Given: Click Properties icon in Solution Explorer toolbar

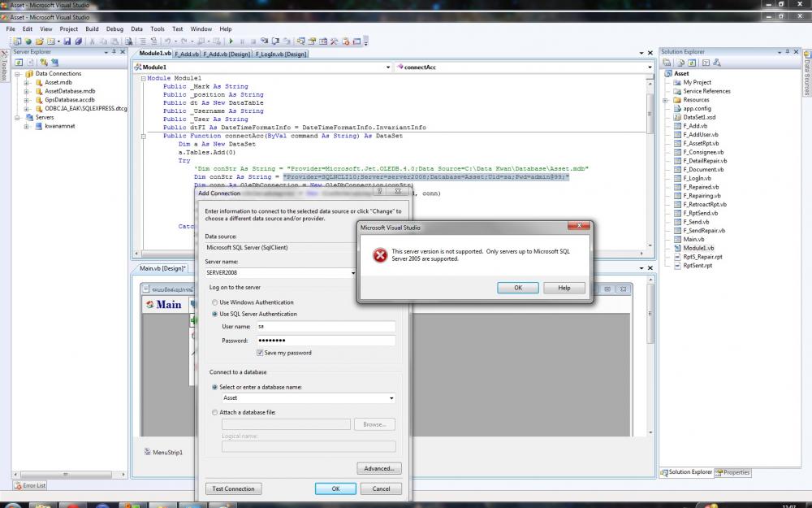Looking at the screenshot, I should tap(667, 63).
